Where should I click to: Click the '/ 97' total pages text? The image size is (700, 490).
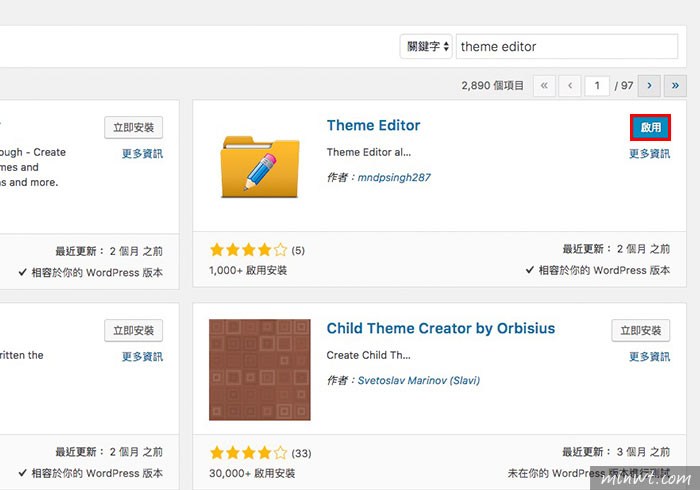coord(624,86)
